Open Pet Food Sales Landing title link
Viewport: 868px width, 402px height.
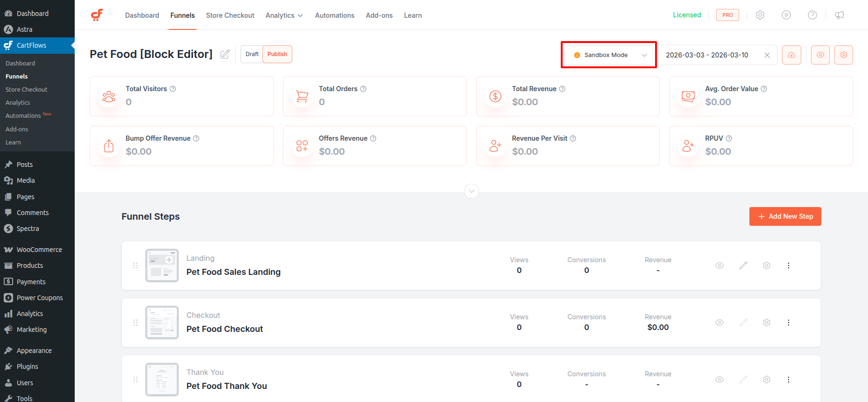[x=233, y=272]
